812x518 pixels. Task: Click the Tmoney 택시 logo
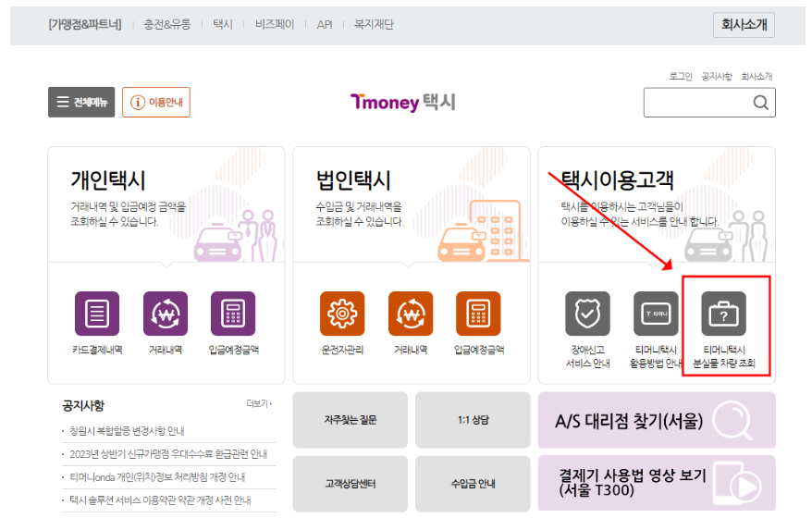pyautogui.click(x=403, y=102)
